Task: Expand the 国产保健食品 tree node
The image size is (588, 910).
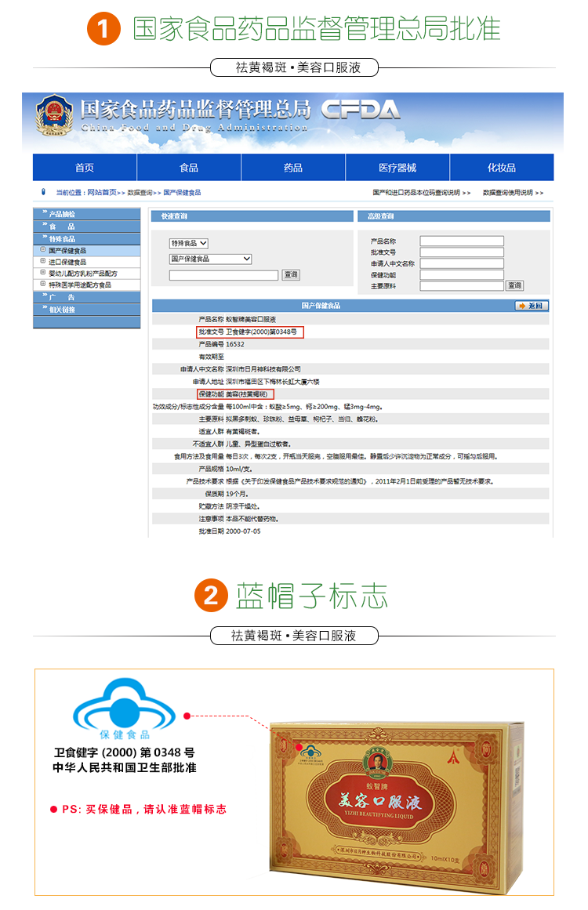Action: (42, 250)
